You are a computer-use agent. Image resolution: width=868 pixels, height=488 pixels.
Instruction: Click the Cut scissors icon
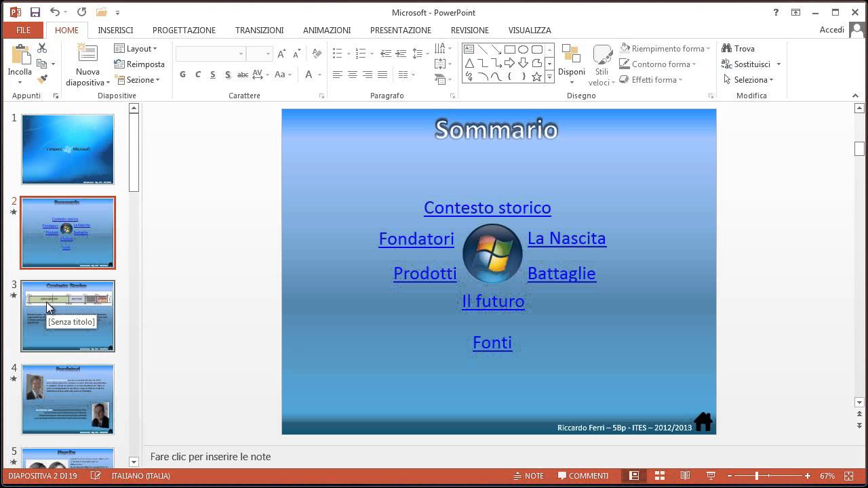(x=42, y=48)
